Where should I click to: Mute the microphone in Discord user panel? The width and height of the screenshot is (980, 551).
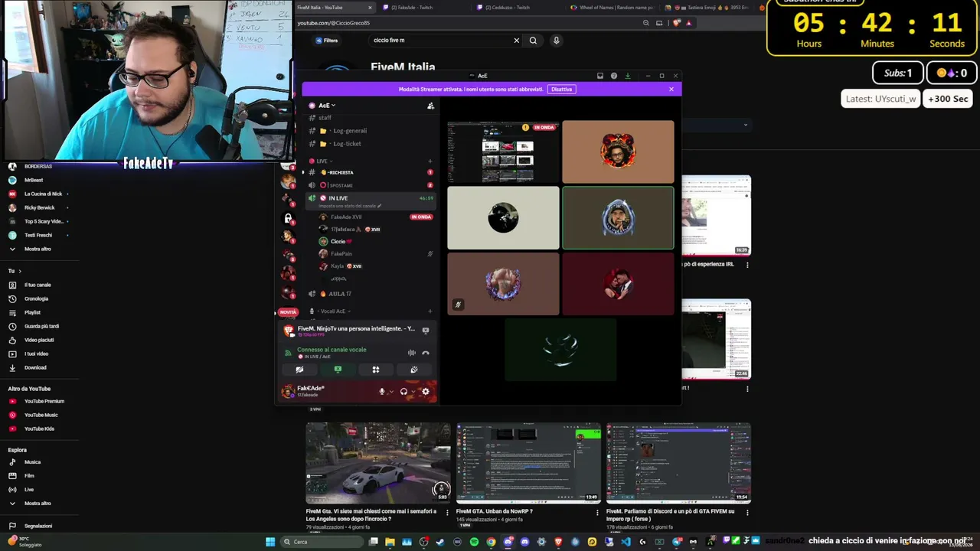click(382, 392)
